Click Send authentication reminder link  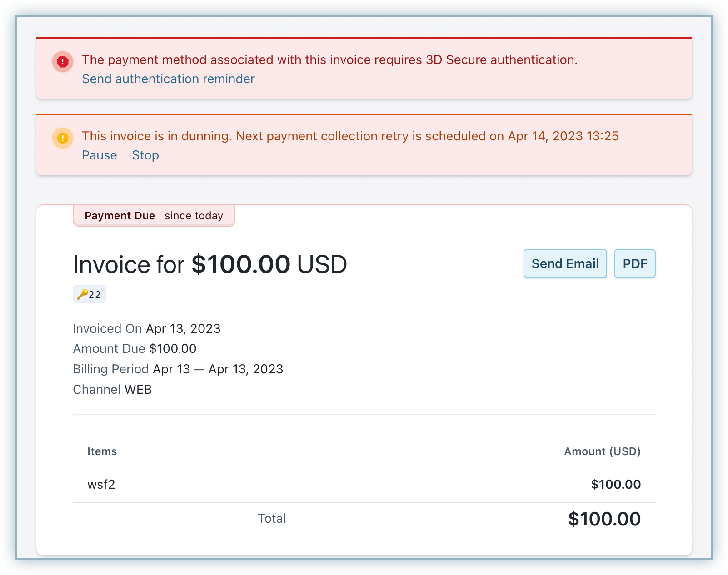[168, 79]
